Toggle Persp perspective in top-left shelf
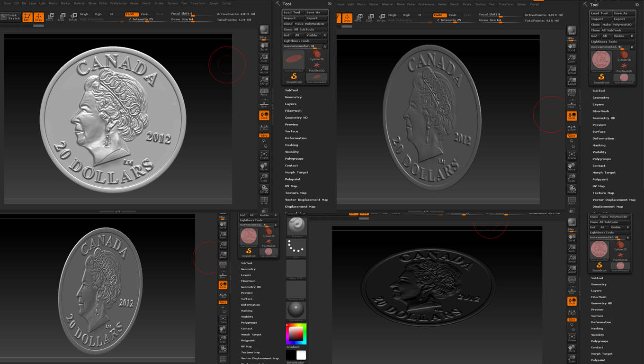The height and width of the screenshot is (364, 644). (264, 92)
